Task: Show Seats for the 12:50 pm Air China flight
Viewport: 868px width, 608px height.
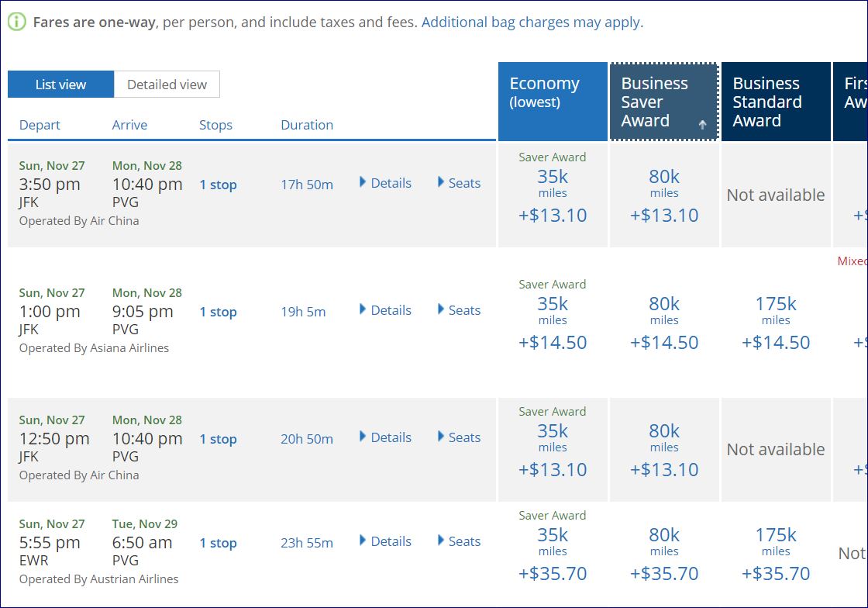Action: pyautogui.click(x=459, y=437)
